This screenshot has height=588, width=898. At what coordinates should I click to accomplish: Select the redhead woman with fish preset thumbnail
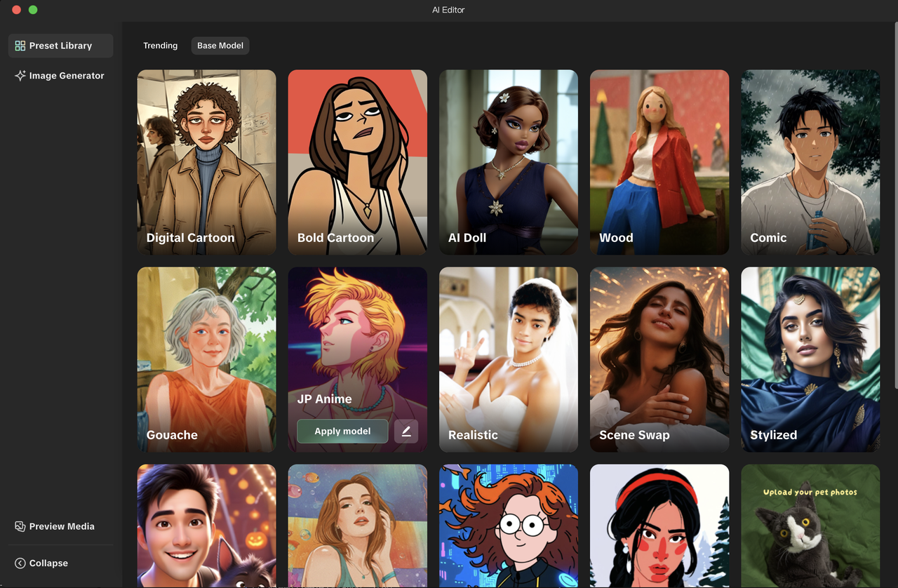(x=358, y=526)
